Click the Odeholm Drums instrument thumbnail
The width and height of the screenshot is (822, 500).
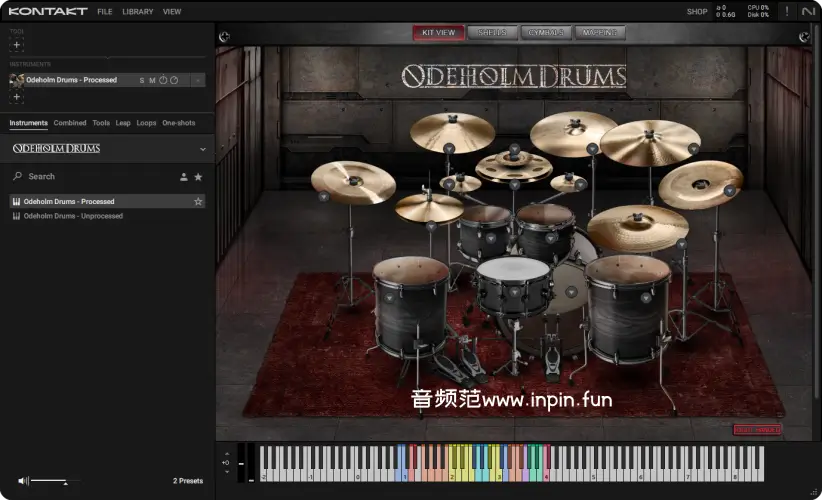[x=17, y=80]
